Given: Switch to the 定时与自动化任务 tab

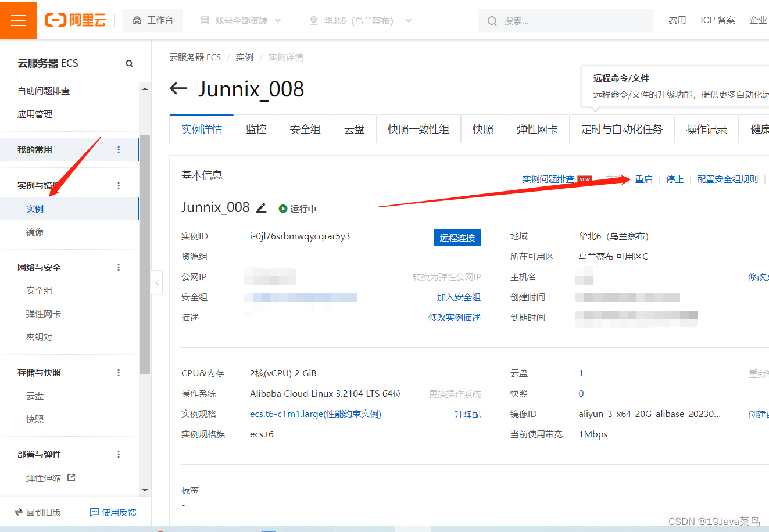Looking at the screenshot, I should pyautogui.click(x=622, y=129).
